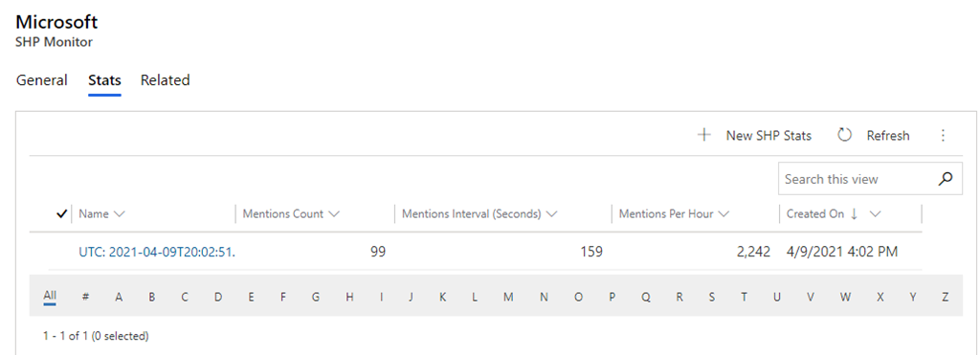
Task: Expand the Mentions Count column dropdown
Action: coord(334,213)
